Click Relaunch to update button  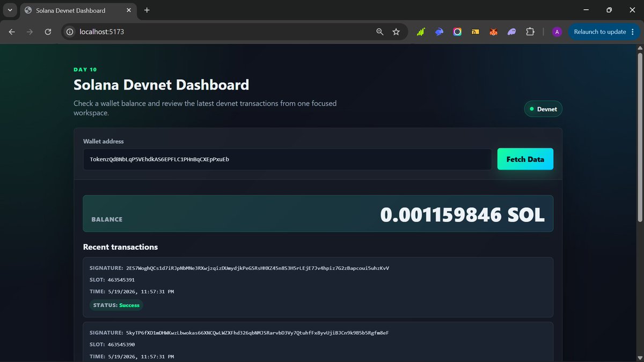603,32
